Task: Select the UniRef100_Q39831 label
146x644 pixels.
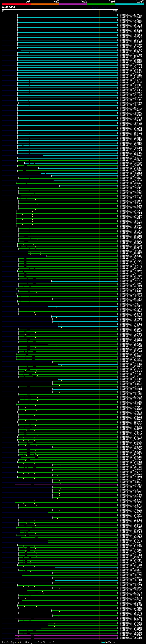Action: pyautogui.click(x=131, y=567)
